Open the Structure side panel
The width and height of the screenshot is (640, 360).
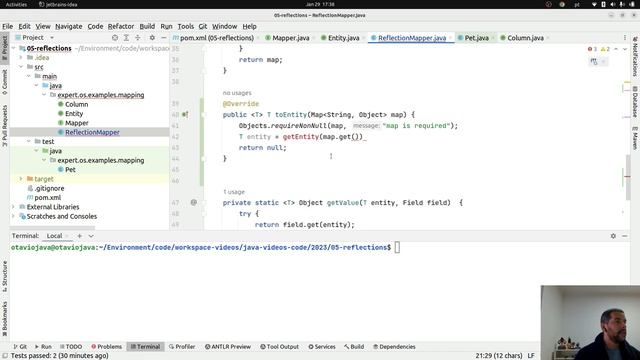pyautogui.click(x=4, y=276)
